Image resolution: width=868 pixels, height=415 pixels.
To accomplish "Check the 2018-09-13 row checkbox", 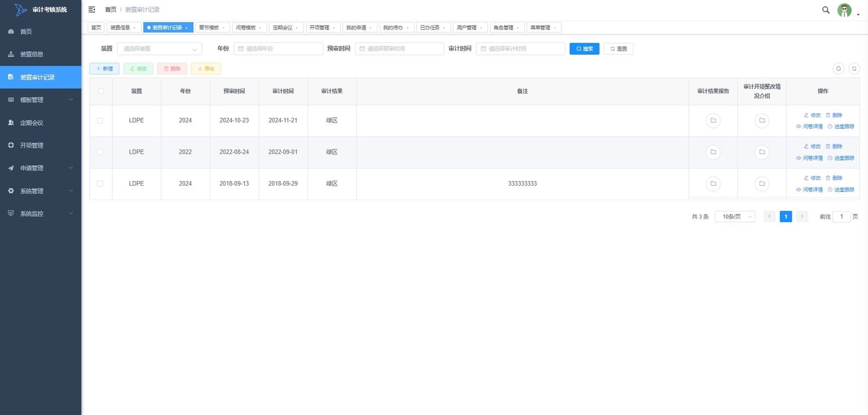I will [x=100, y=184].
